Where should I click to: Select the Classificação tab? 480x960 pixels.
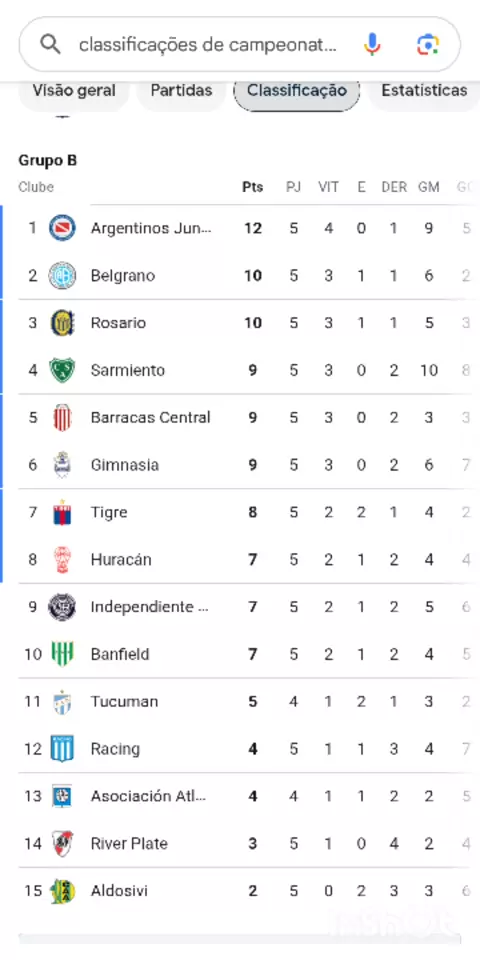(x=297, y=91)
